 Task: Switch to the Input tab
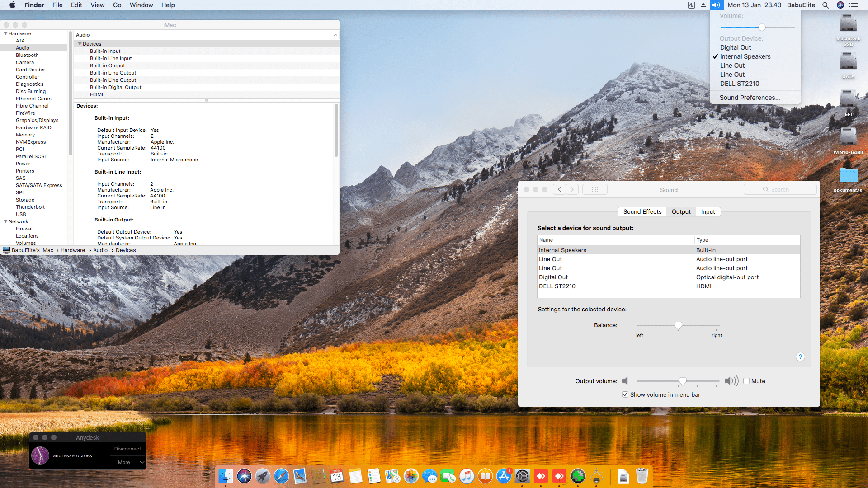pyautogui.click(x=708, y=211)
